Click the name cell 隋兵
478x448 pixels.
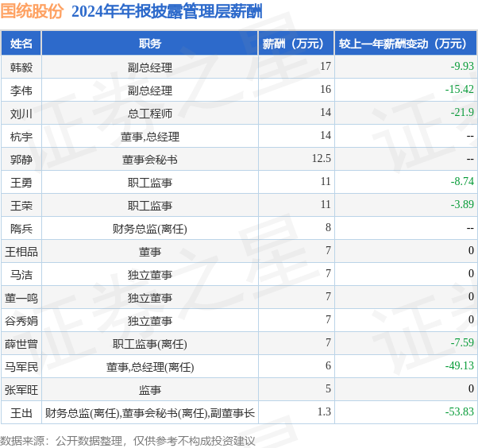tap(21, 229)
